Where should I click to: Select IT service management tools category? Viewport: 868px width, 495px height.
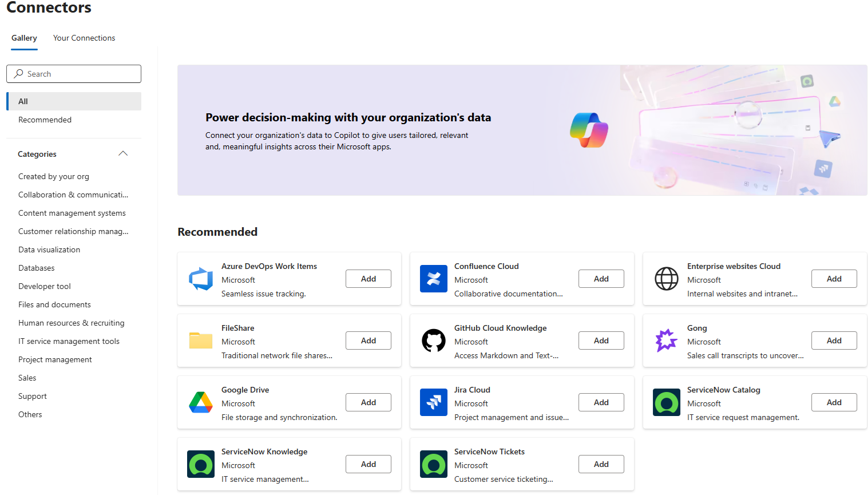click(69, 341)
